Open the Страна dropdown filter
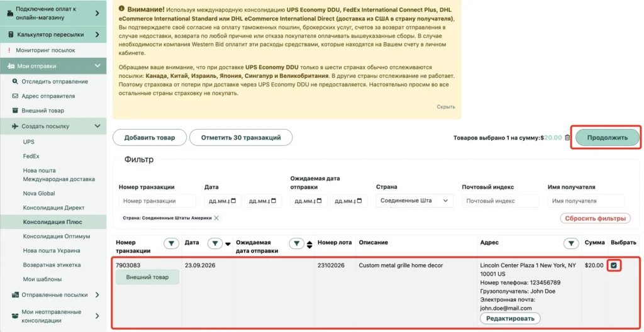Image resolution: width=644 pixels, height=332 pixels. (414, 201)
